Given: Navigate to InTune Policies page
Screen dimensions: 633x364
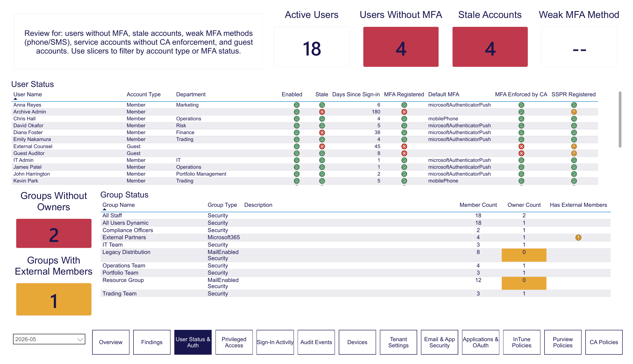Looking at the screenshot, I should [521, 342].
